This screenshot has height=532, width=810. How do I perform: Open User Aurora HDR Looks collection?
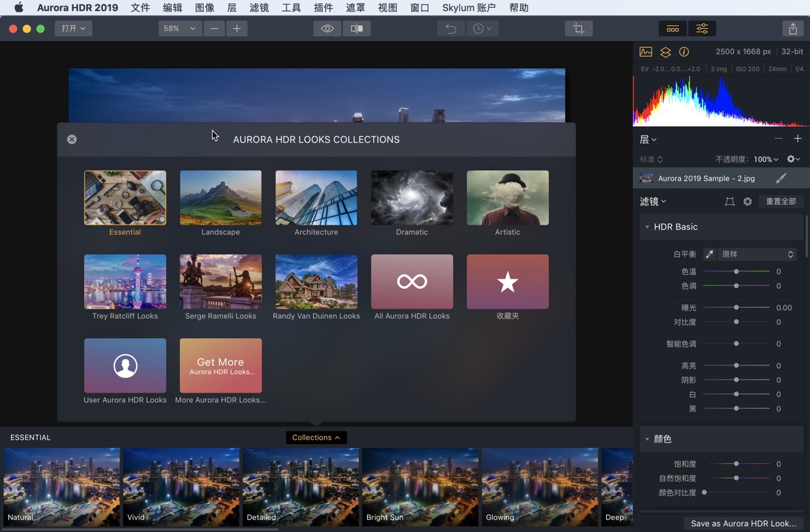point(125,365)
